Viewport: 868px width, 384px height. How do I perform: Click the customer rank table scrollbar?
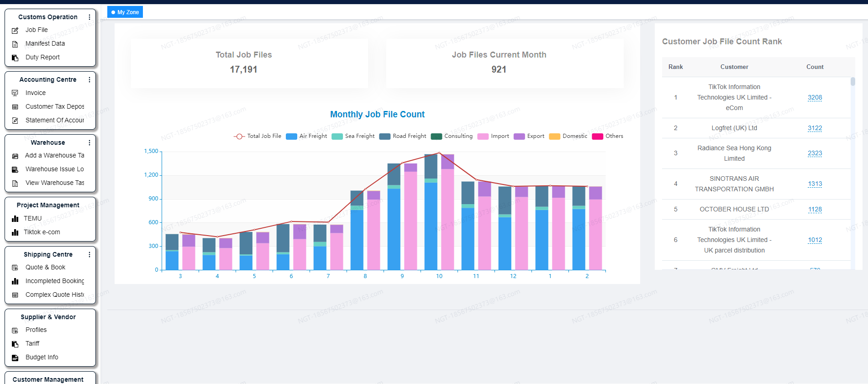tap(852, 82)
